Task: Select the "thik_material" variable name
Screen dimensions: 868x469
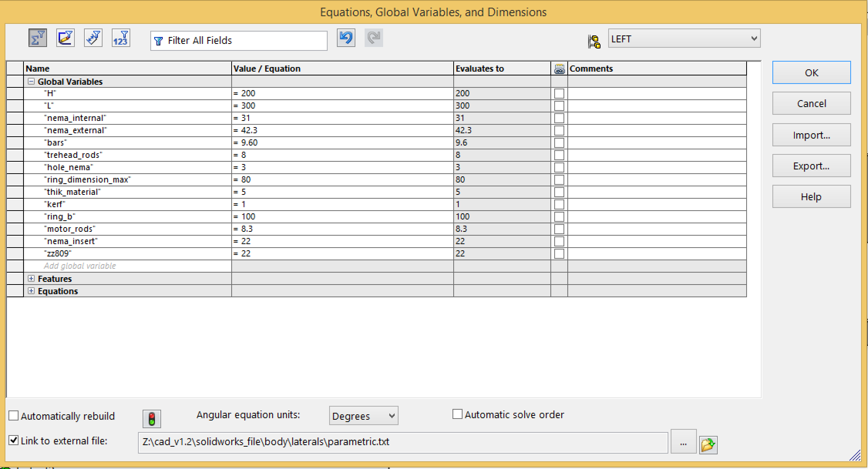Action: 72,192
